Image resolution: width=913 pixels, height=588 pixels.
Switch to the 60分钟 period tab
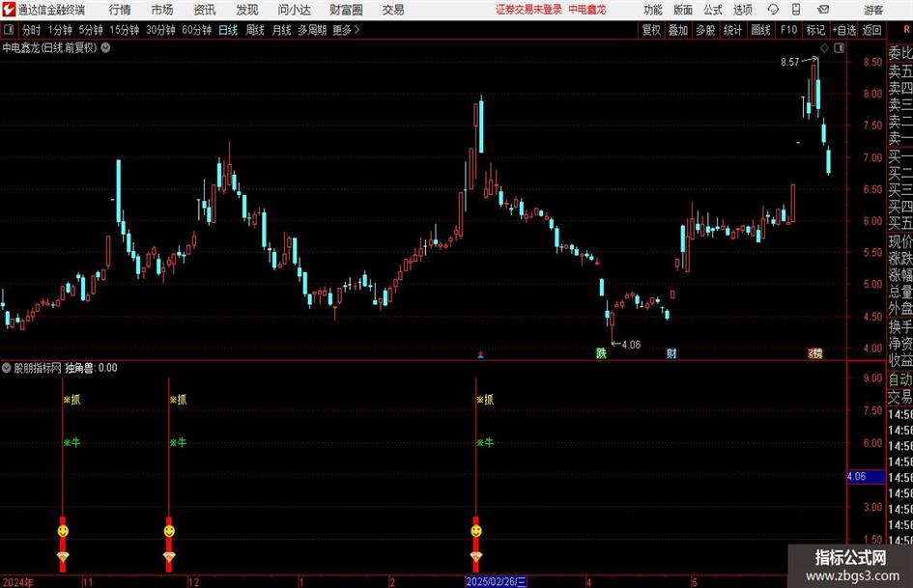coord(197,30)
